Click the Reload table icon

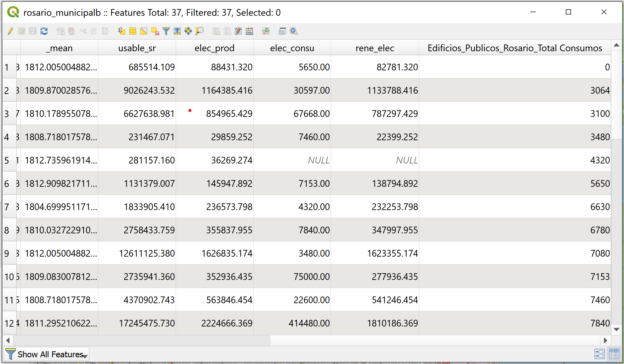(44, 31)
